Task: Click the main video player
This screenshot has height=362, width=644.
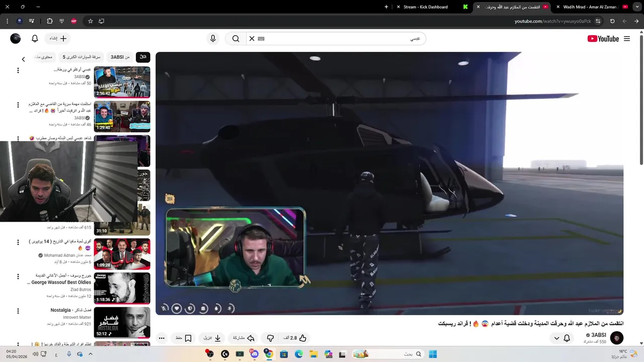Action: coord(389,184)
